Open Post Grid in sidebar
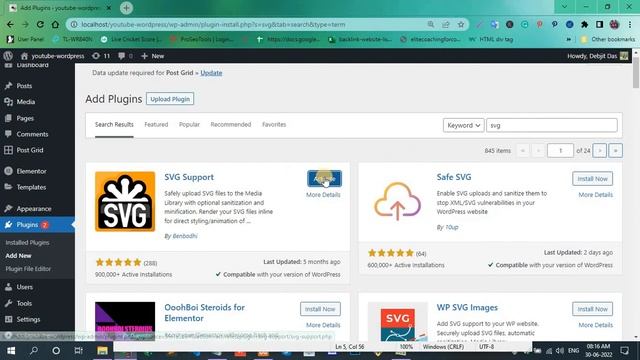 [30, 150]
